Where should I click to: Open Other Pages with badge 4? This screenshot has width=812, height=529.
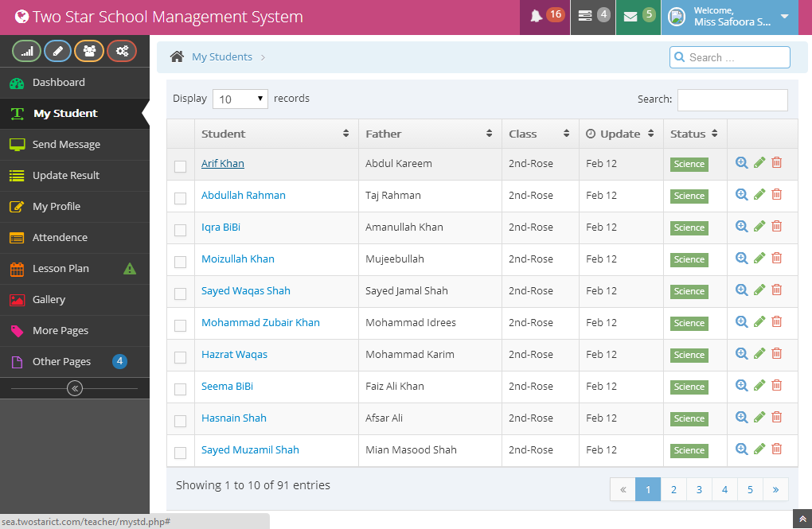(x=75, y=362)
